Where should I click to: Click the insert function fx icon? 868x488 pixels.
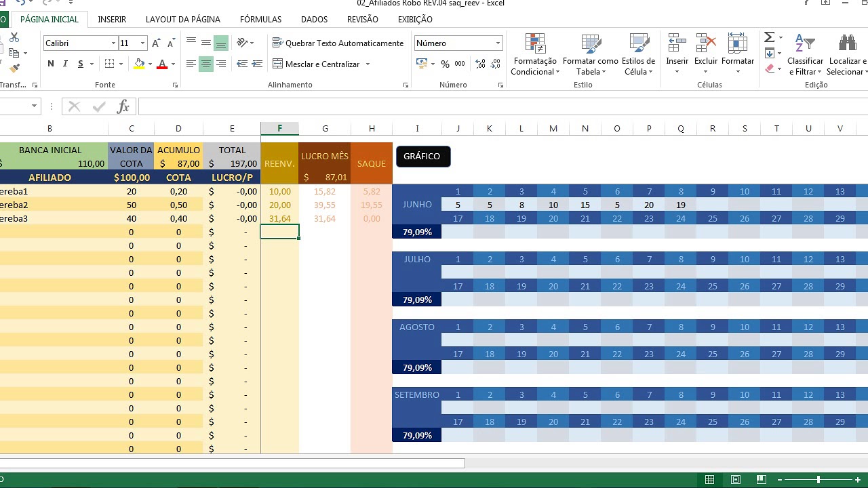[123, 106]
